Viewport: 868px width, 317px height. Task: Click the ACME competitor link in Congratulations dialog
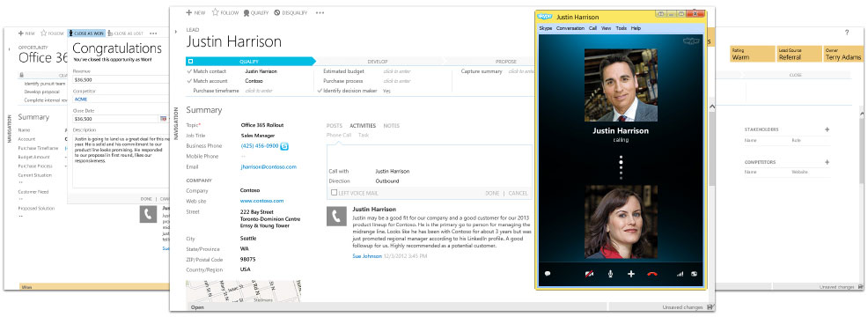(80, 100)
